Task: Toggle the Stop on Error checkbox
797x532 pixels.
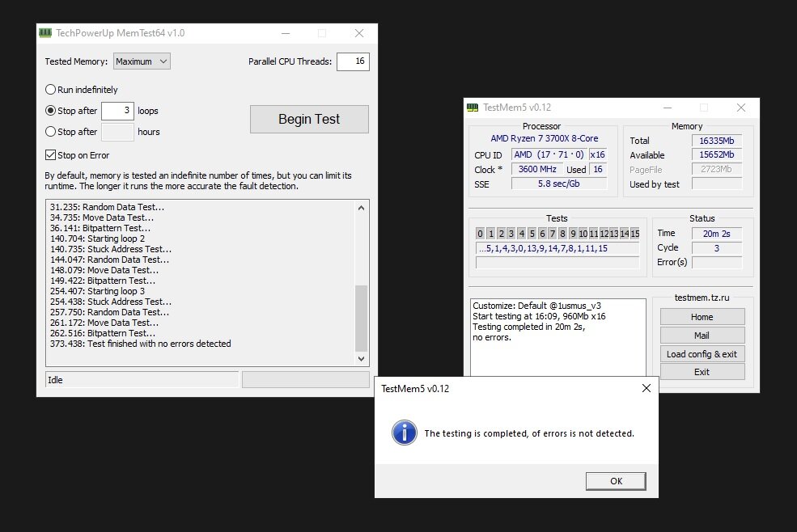Action: pos(50,155)
